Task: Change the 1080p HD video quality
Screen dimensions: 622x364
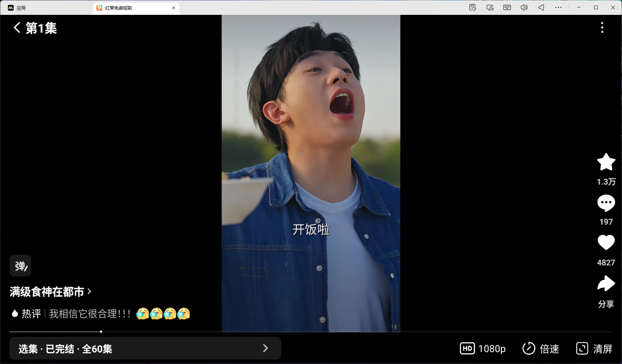Action: [483, 348]
